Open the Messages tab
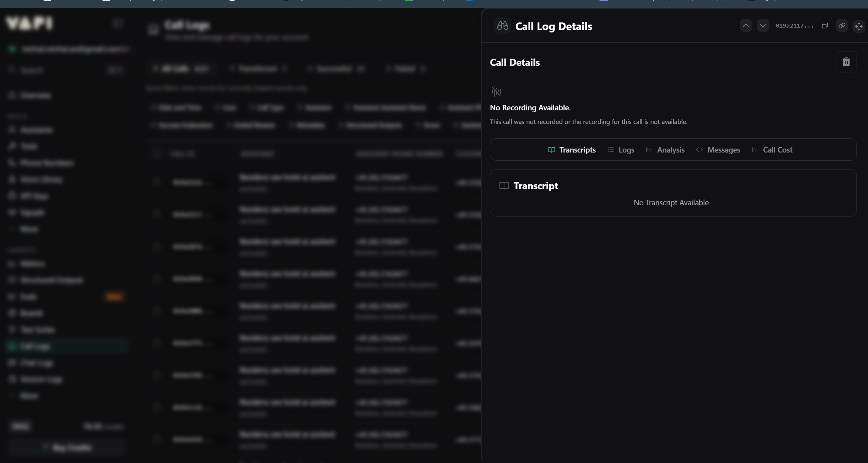 point(718,150)
